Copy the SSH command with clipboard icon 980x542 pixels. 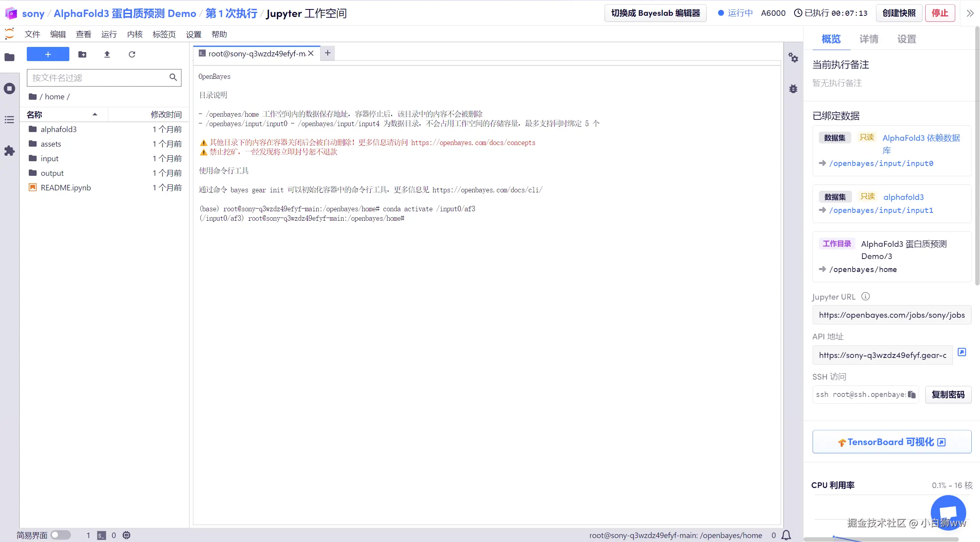[911, 395]
